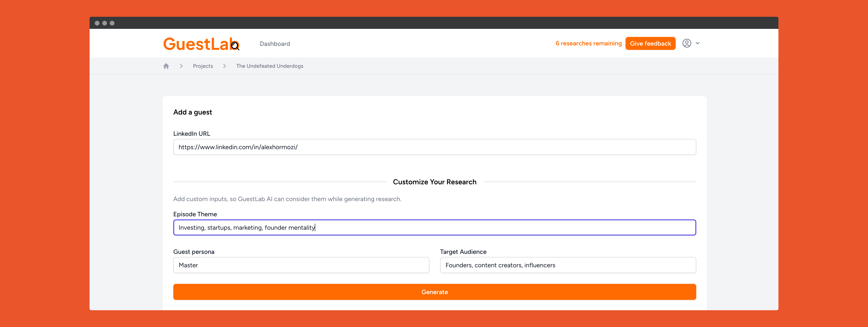Click the first gray window dot

97,23
